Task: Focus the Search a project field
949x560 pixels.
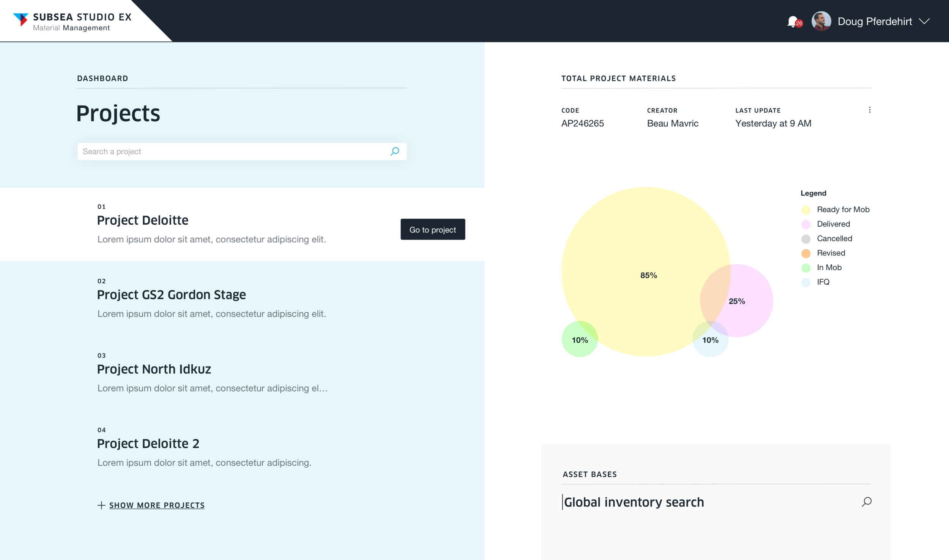Action: tap(228, 151)
